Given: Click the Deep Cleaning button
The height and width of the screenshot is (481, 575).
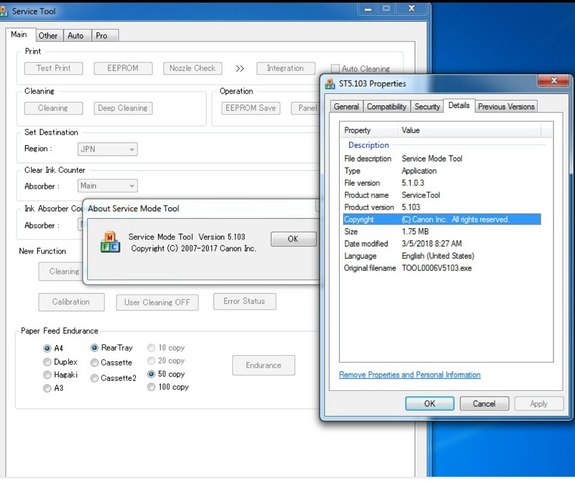Looking at the screenshot, I should point(123,108).
